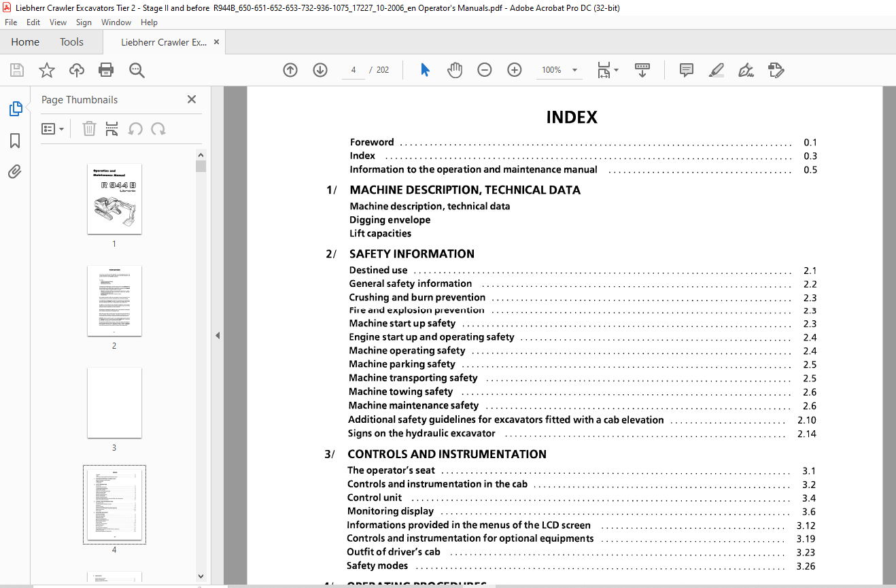Rotate page counterclockwise in thumbnails
896x588 pixels.
[x=135, y=128]
